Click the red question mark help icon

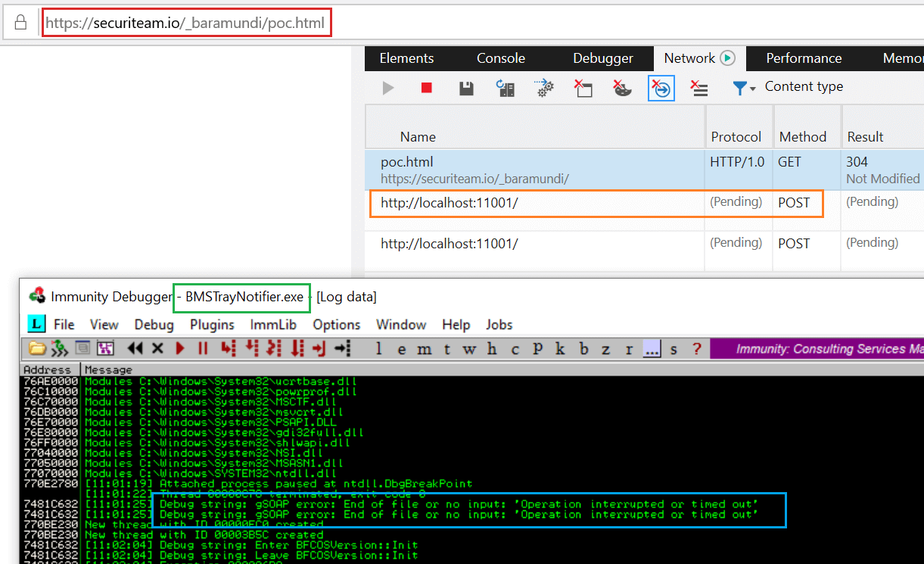point(697,348)
